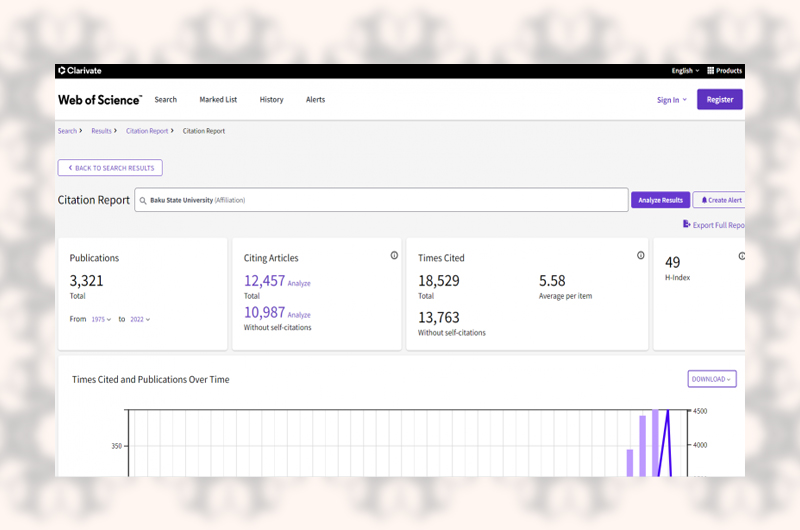Image resolution: width=800 pixels, height=530 pixels.
Task: Click the Create Alert bell button
Action: 720,200
